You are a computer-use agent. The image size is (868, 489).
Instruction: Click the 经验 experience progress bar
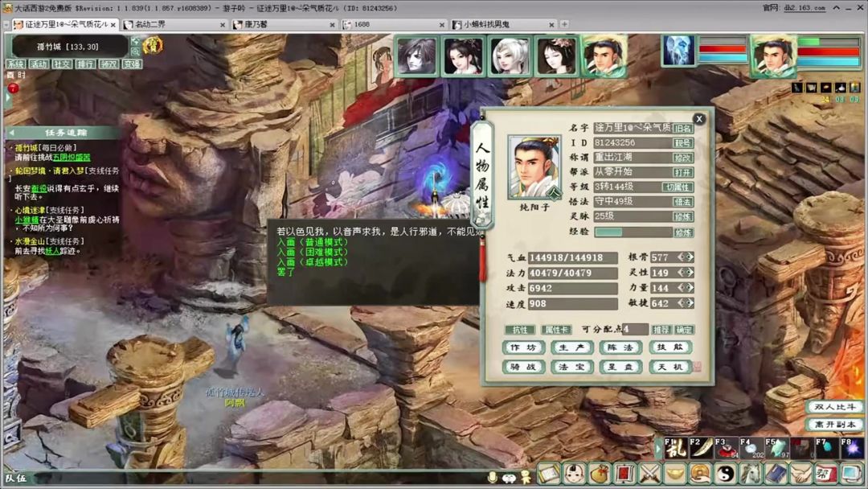[x=633, y=232]
